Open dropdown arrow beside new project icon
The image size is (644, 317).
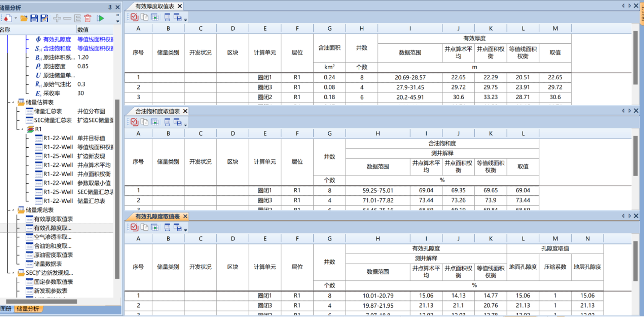(x=16, y=18)
